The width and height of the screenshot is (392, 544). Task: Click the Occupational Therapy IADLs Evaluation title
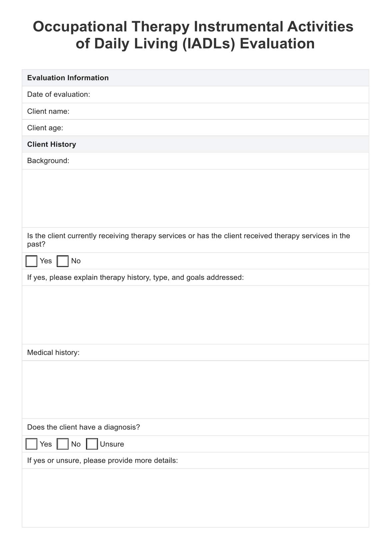tap(193, 35)
